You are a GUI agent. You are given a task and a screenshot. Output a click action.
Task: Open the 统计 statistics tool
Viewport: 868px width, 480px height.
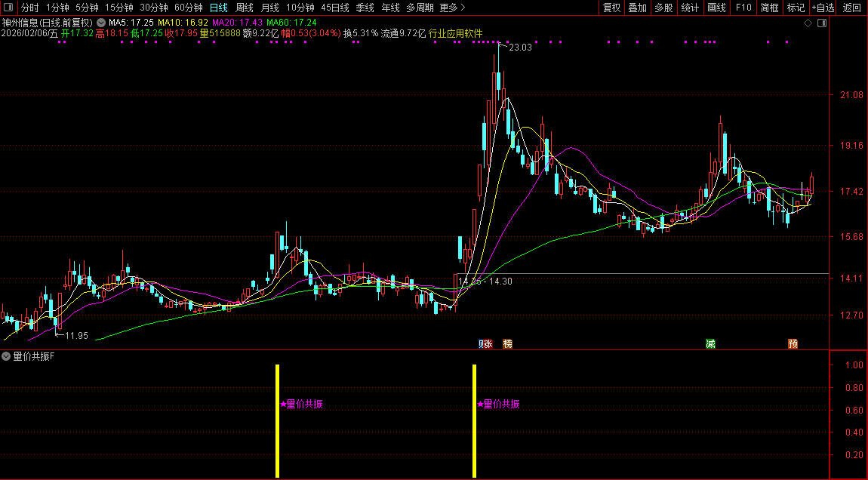[x=690, y=8]
